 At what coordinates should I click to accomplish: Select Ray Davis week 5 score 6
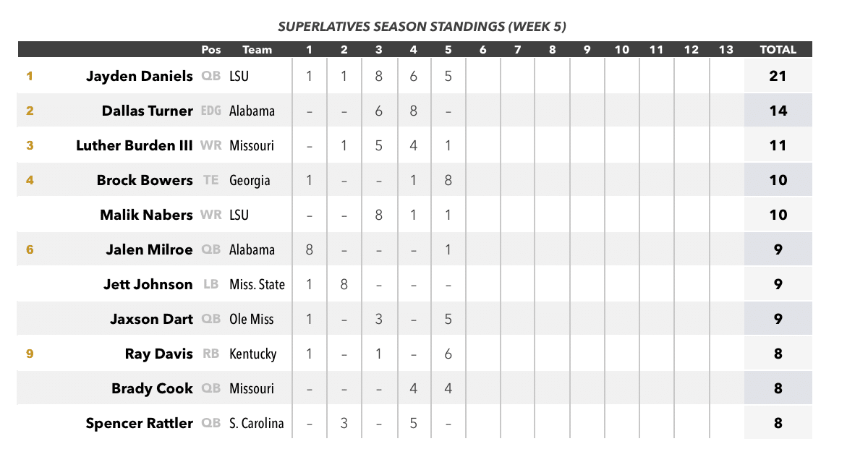pyautogui.click(x=448, y=354)
